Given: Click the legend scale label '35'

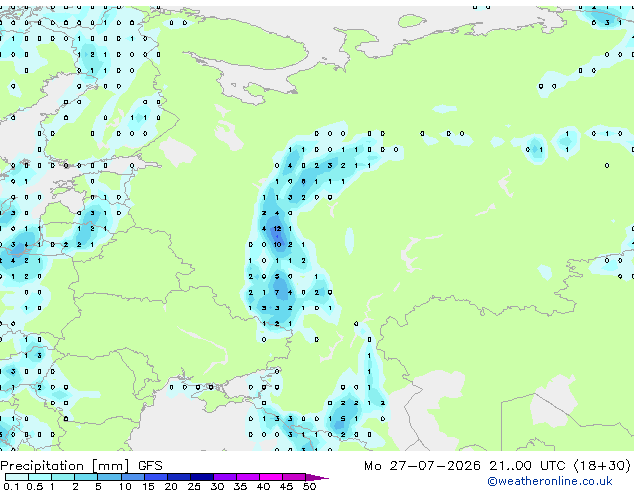Looking at the screenshot, I should 240,486.
